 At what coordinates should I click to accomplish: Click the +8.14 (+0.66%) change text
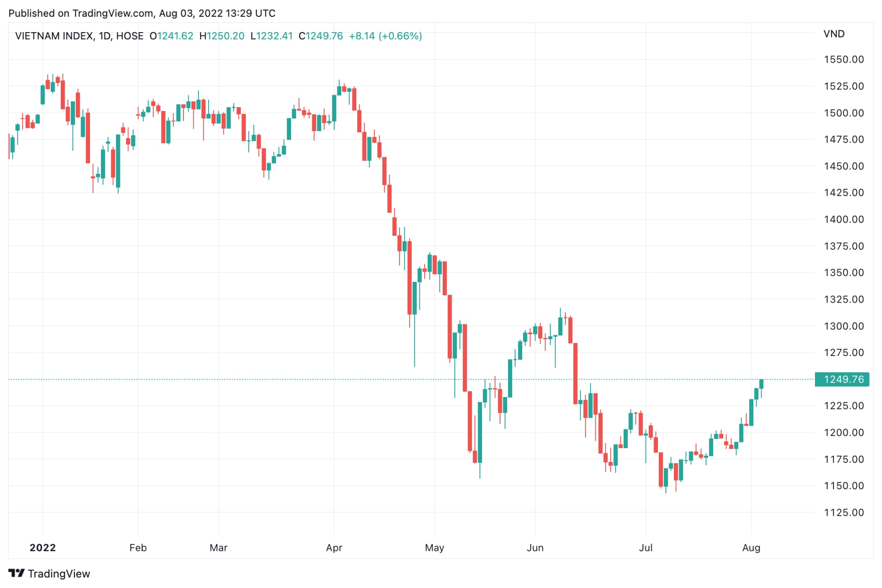(385, 36)
